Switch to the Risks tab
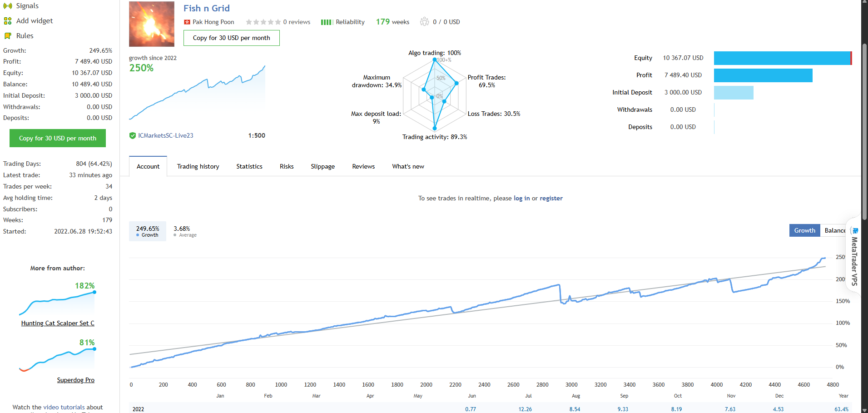This screenshot has height=413, width=868. click(287, 166)
